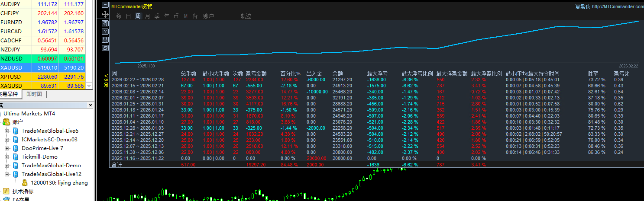This screenshot has height=201, width=644.
Task: Click the server icon beside TradeMaxGlobal-Live6
Action: point(15,131)
